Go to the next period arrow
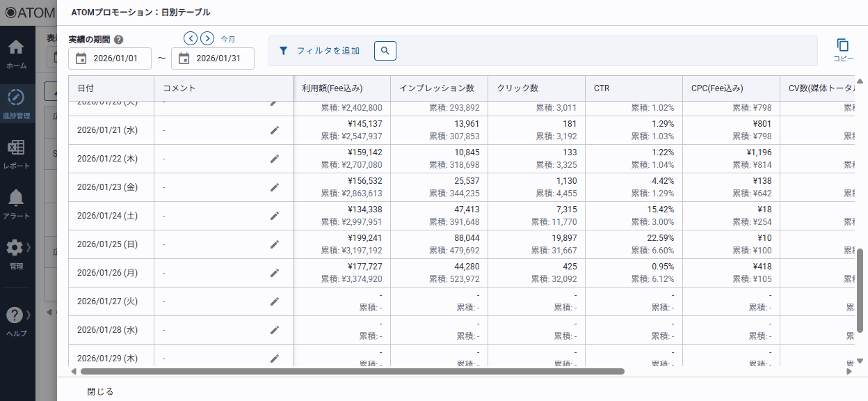This screenshot has height=401, width=868. tap(207, 38)
